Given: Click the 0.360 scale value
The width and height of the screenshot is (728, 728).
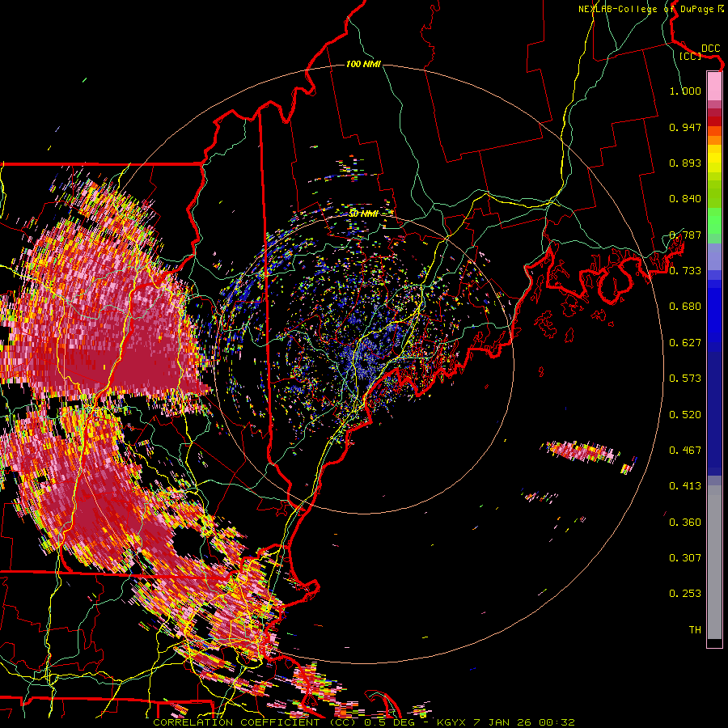Looking at the screenshot, I should (x=685, y=523).
